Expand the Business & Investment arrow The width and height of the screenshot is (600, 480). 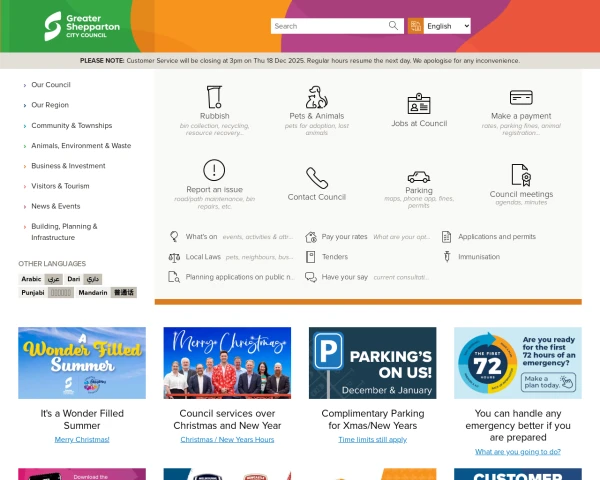25,167
